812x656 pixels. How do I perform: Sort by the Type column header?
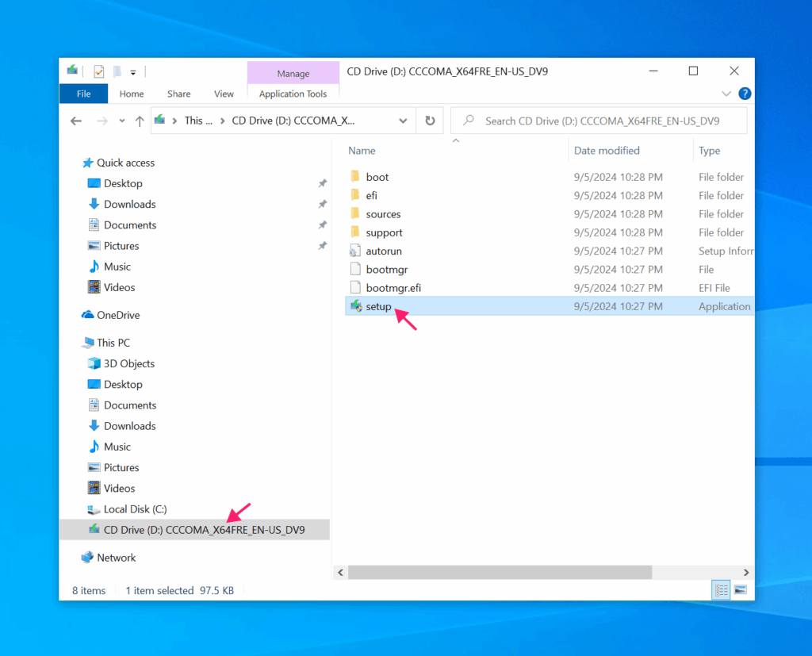[710, 151]
